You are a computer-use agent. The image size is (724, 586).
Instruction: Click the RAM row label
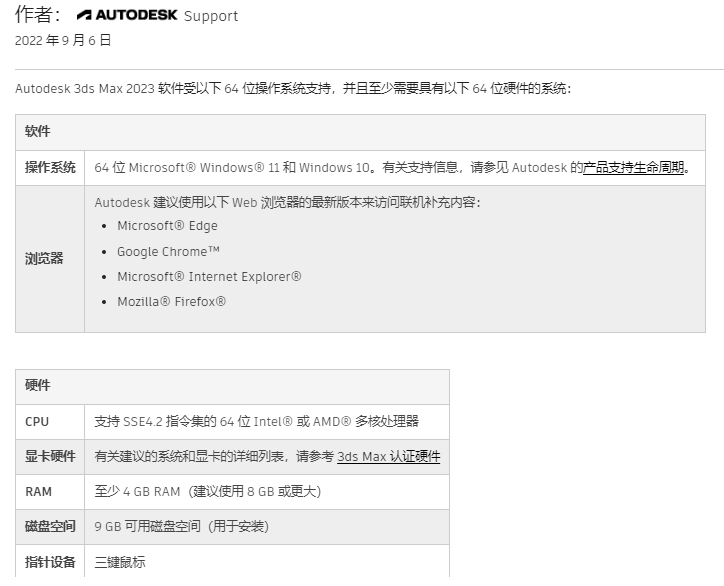38,492
